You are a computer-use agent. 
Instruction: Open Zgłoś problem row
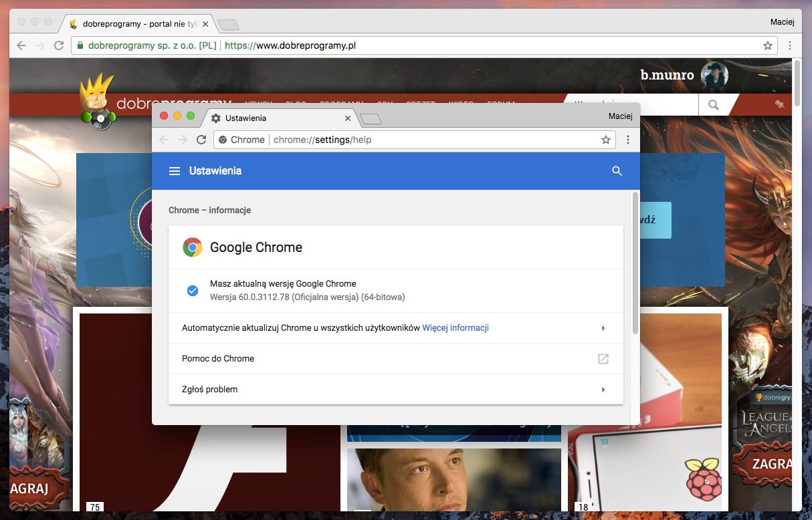[x=396, y=390]
